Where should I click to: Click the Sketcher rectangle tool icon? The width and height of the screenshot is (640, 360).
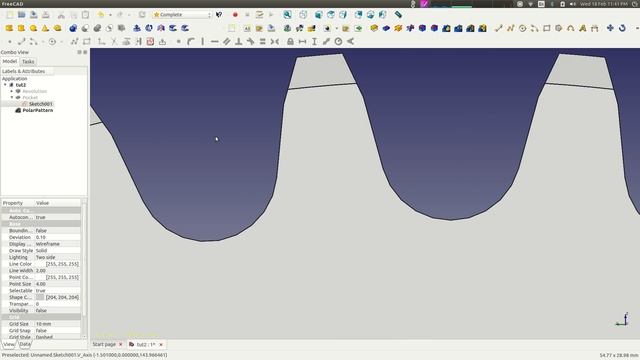click(x=87, y=42)
